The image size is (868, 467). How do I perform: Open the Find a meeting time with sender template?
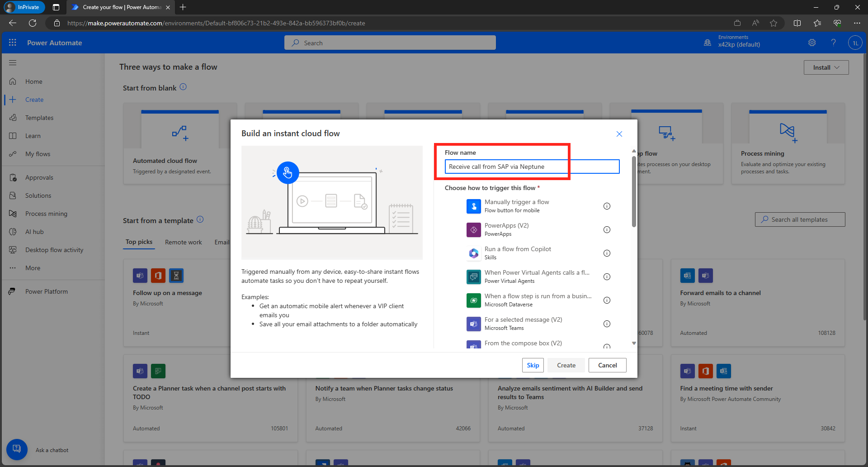758,398
